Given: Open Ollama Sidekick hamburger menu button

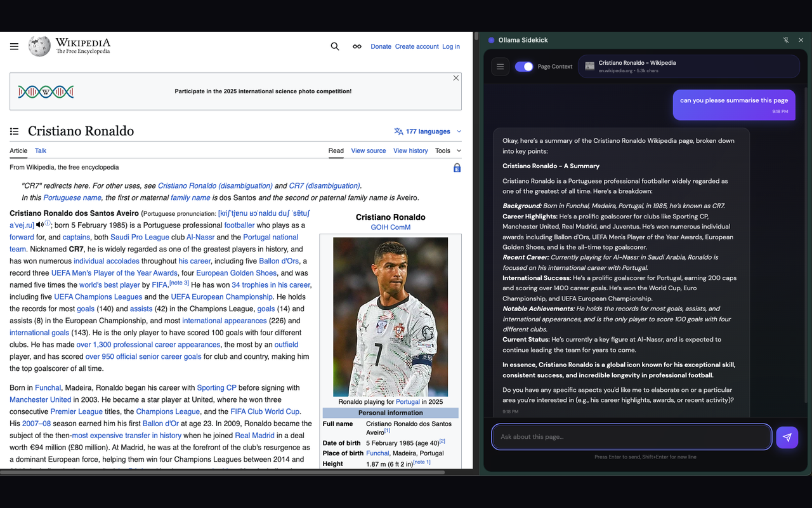Looking at the screenshot, I should (500, 66).
